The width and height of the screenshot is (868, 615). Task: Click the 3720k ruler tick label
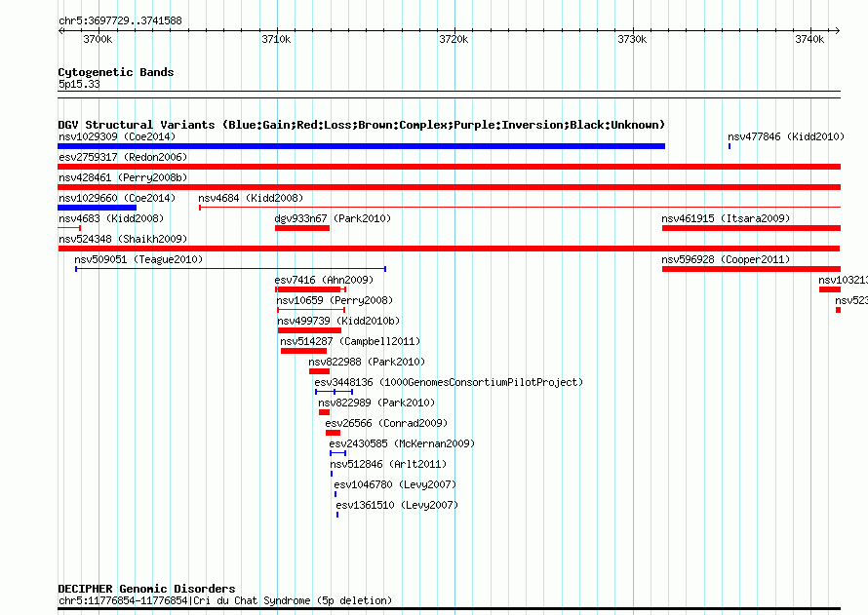pos(454,39)
